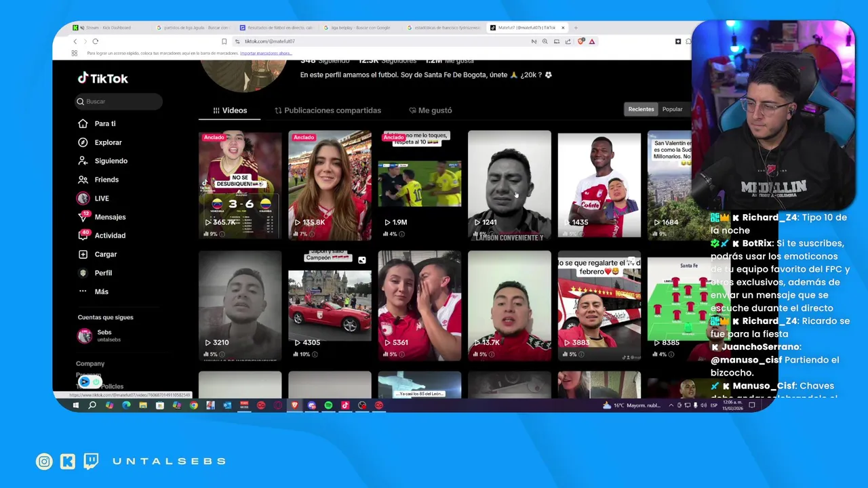Open couple video with 5361 views
This screenshot has height=488, width=868.
[x=420, y=306]
